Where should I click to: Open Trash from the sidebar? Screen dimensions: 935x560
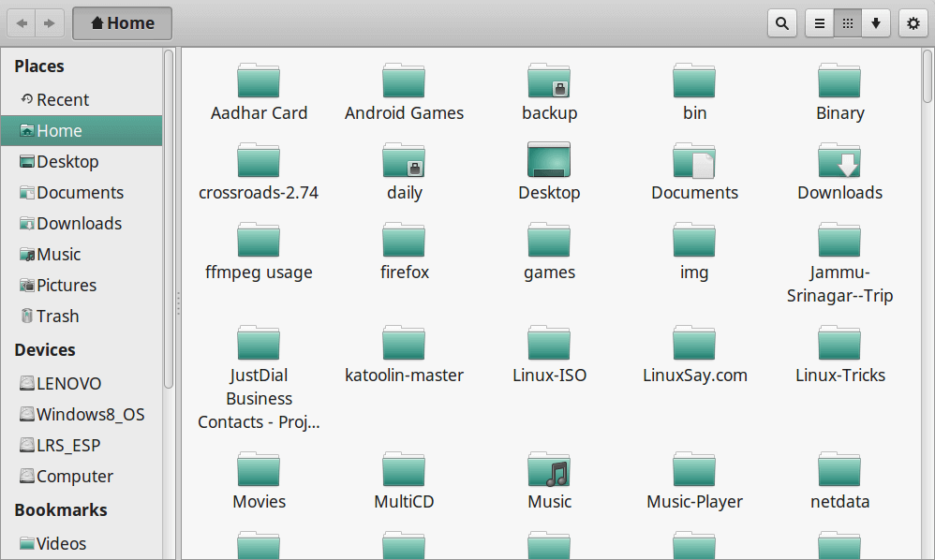(x=82, y=317)
